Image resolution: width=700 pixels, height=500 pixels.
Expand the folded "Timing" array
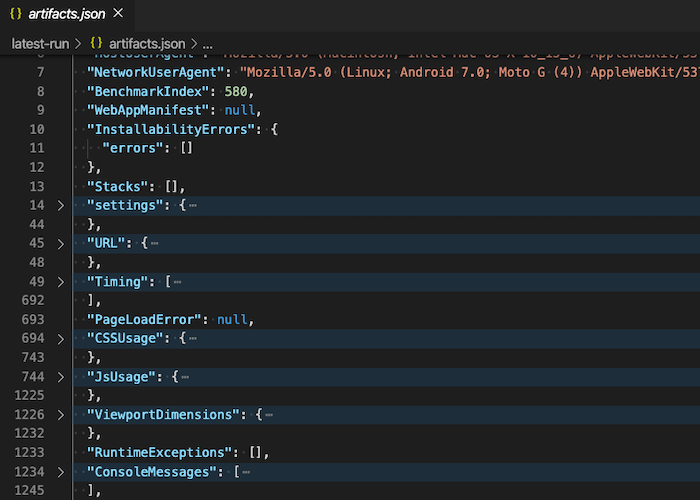61,282
